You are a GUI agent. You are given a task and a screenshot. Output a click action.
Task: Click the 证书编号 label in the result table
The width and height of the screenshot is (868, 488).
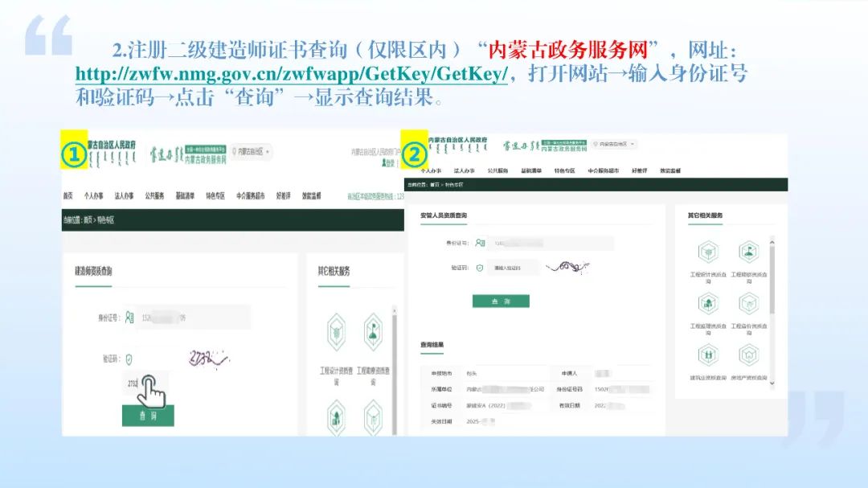(x=441, y=405)
